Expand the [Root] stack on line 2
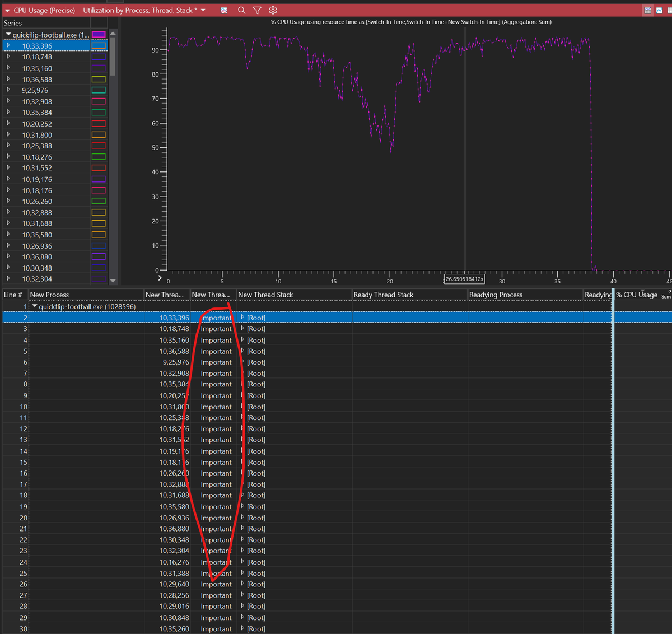Viewport: 672px width, 634px height. pyautogui.click(x=242, y=318)
